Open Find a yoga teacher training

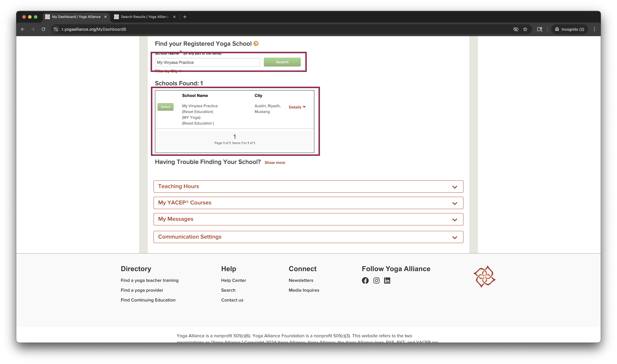click(x=149, y=280)
